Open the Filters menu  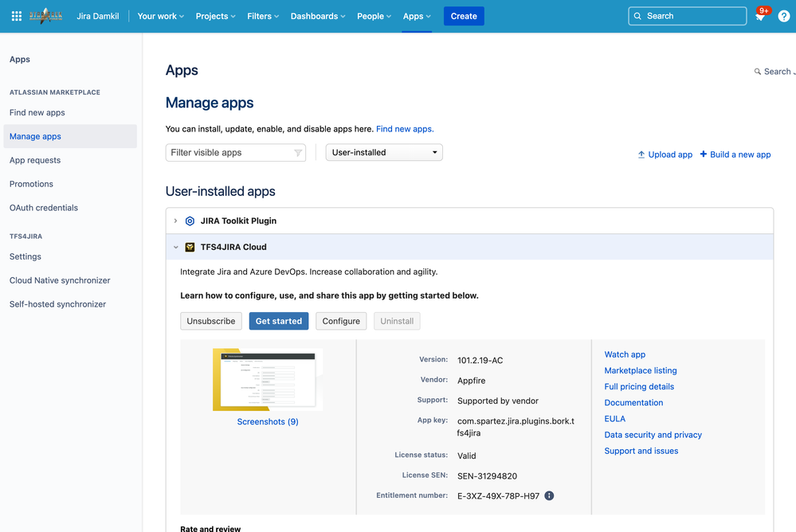pyautogui.click(x=263, y=16)
